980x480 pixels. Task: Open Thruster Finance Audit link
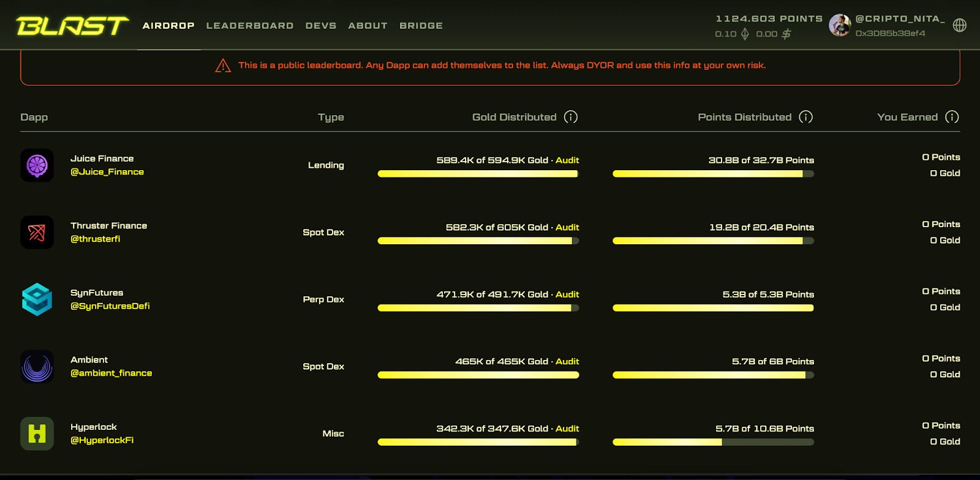pos(567,227)
